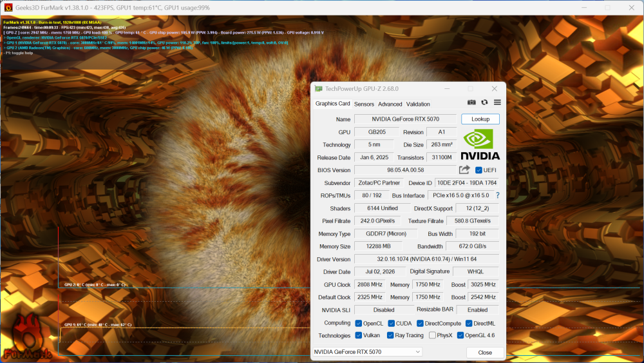This screenshot has height=363, width=644.
Task: Click the Memory Size value 12288 MB
Action: (x=378, y=246)
